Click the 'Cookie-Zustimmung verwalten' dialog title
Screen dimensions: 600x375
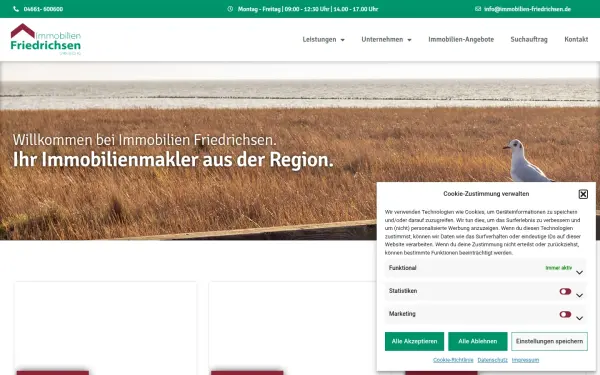coord(486,194)
